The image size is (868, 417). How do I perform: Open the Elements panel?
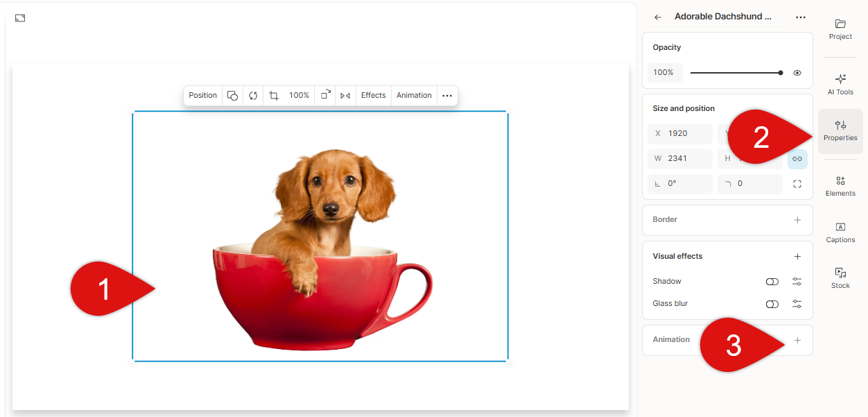pyautogui.click(x=840, y=185)
